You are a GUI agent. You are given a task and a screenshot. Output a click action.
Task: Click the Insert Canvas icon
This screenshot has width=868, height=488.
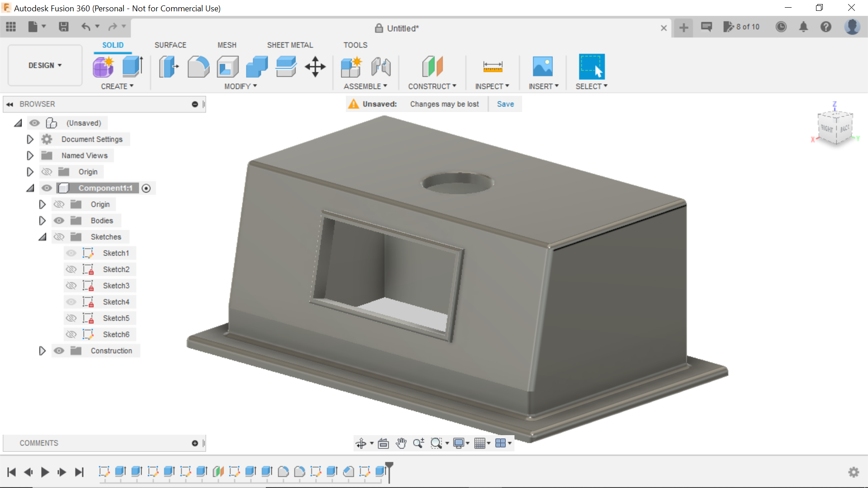tap(543, 66)
